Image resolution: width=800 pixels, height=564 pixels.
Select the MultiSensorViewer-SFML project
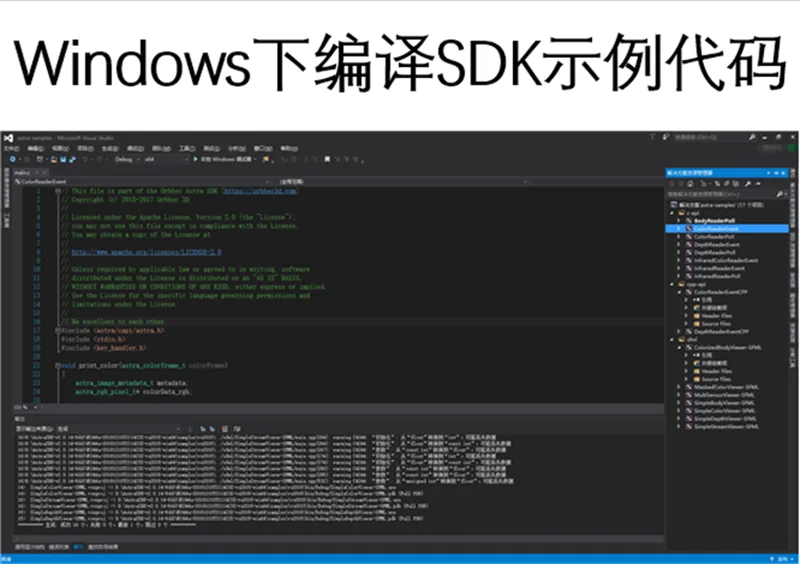(724, 395)
